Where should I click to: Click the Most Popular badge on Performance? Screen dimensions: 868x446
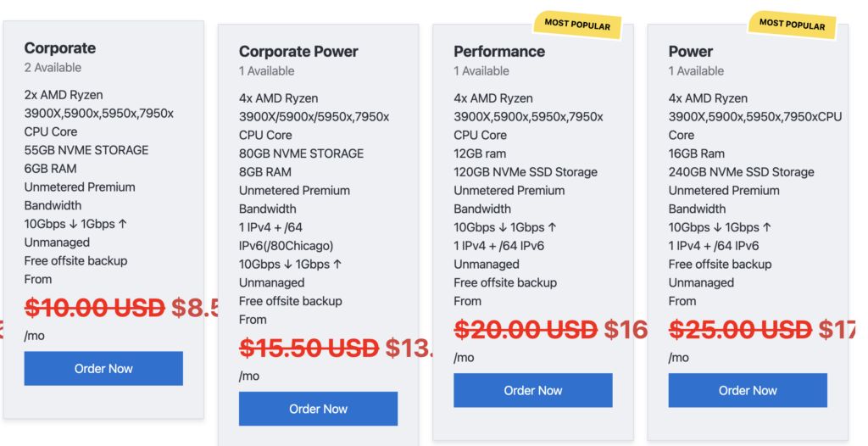[577, 25]
